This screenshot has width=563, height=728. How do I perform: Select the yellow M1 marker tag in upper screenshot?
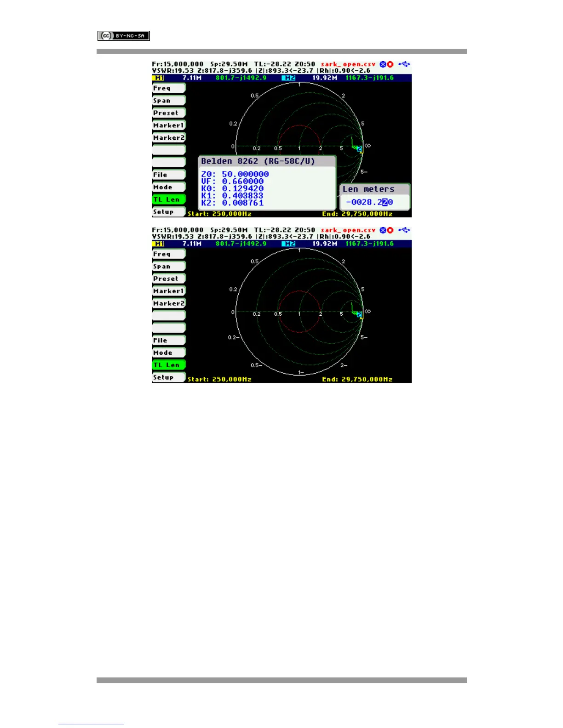tap(159, 78)
